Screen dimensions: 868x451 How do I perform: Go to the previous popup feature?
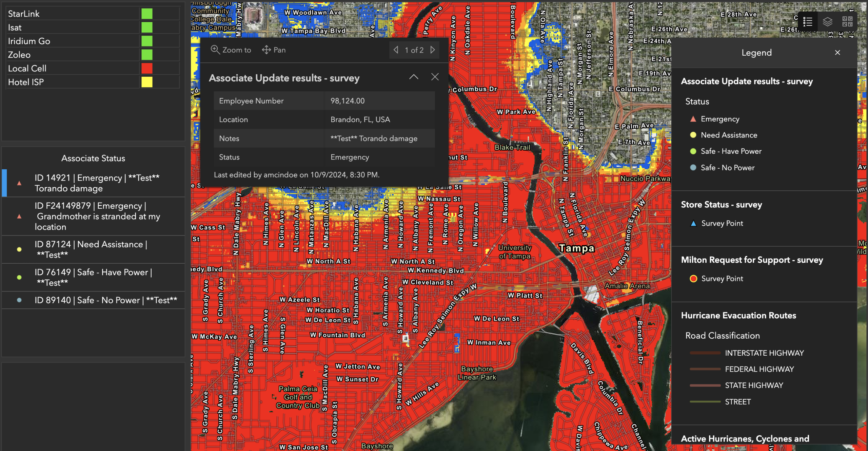396,50
